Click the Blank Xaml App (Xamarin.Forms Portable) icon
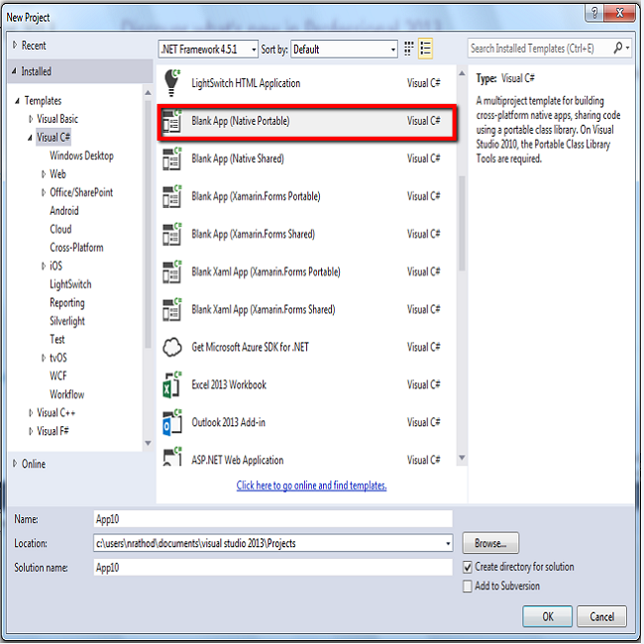The image size is (644, 644). tap(171, 271)
